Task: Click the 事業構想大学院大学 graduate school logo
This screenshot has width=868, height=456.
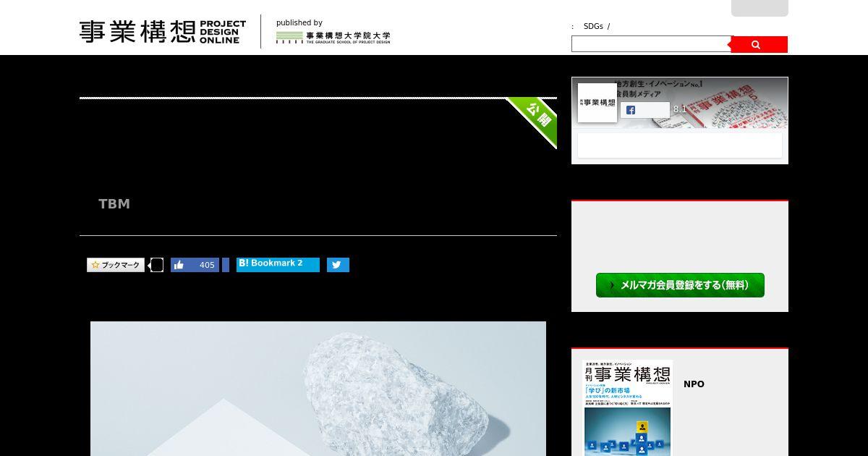Action: coord(333,37)
